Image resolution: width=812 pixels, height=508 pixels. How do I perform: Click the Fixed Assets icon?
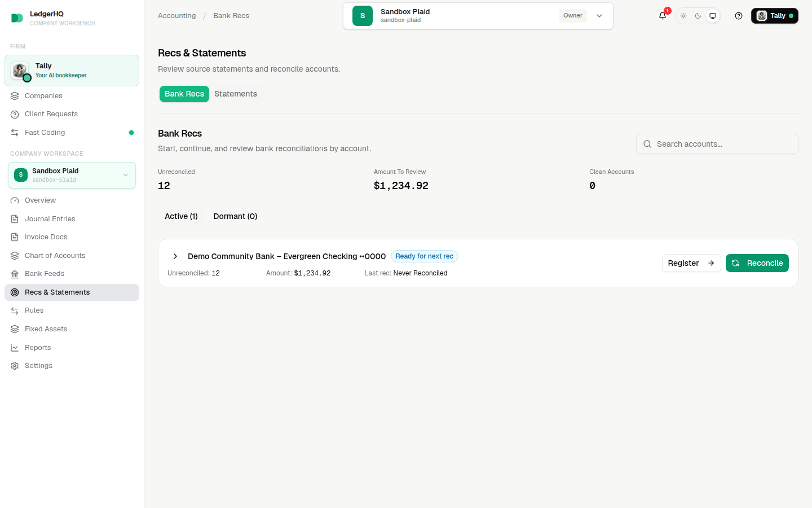click(x=15, y=329)
